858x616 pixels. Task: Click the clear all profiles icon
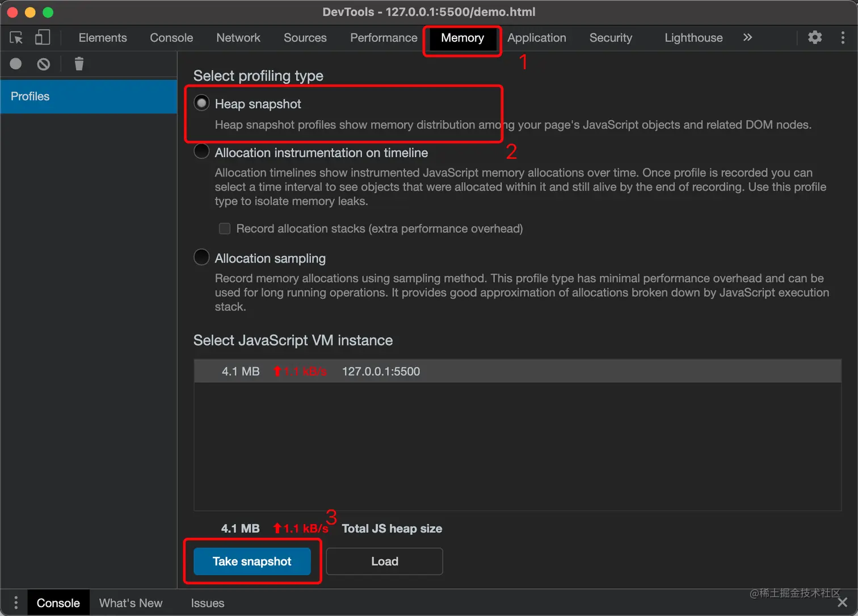coord(44,64)
